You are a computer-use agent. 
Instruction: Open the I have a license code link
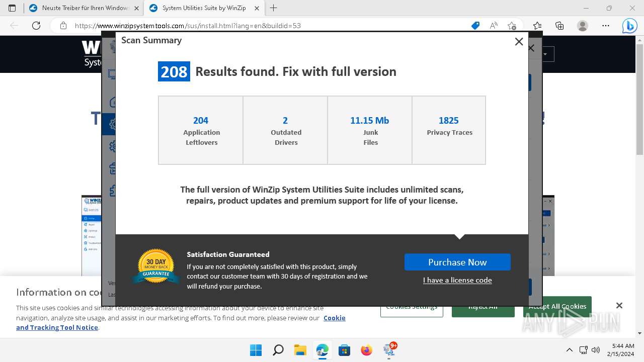(457, 280)
